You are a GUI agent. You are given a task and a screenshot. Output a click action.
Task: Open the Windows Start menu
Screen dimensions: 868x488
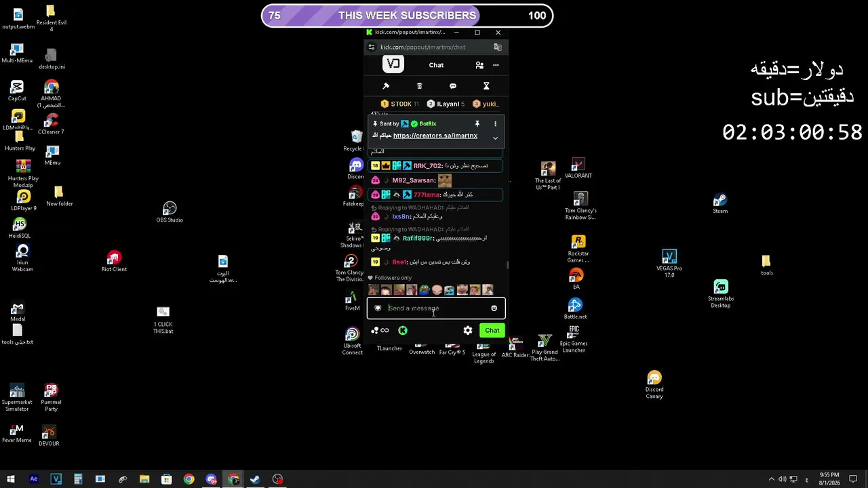click(x=11, y=479)
